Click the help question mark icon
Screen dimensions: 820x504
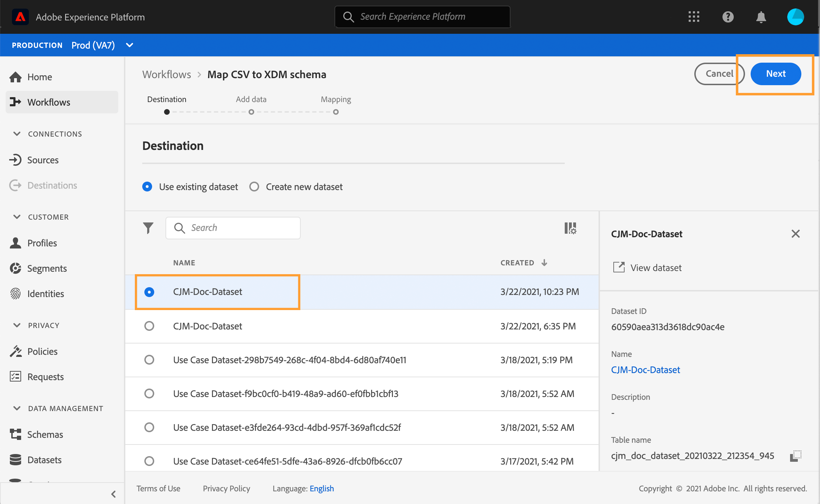click(x=728, y=17)
